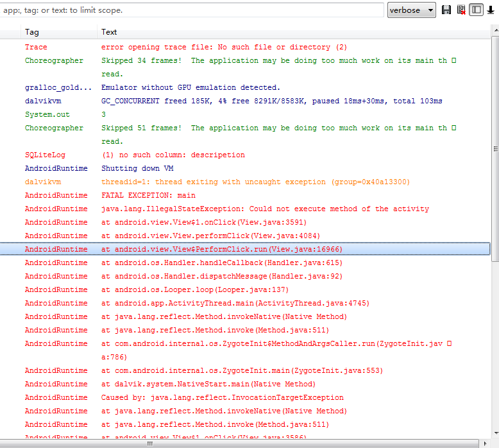Click the horizontal scrollbar right arrow
This screenshot has height=448, width=499.
(x=485, y=444)
